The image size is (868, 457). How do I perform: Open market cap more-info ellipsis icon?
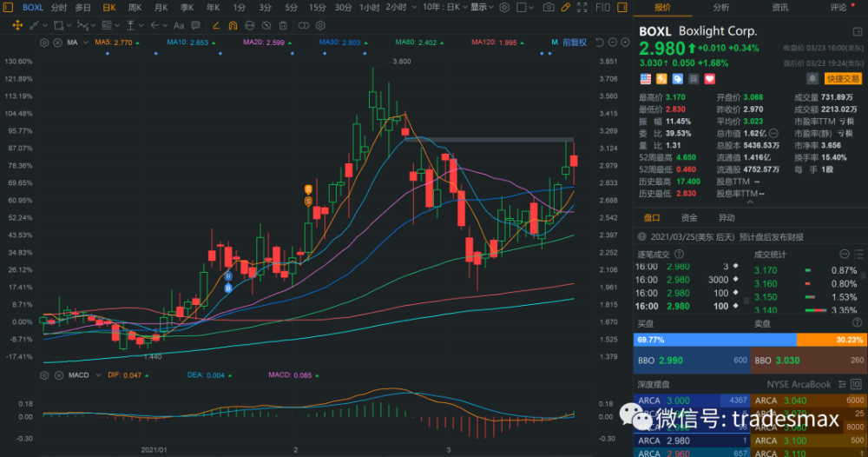[x=774, y=134]
